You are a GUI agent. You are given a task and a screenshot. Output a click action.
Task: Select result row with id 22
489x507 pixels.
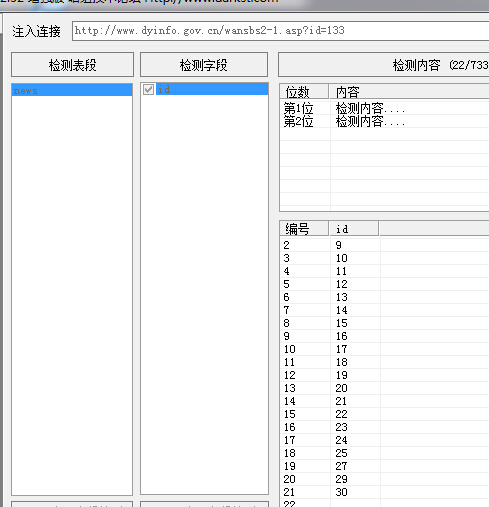(385, 414)
